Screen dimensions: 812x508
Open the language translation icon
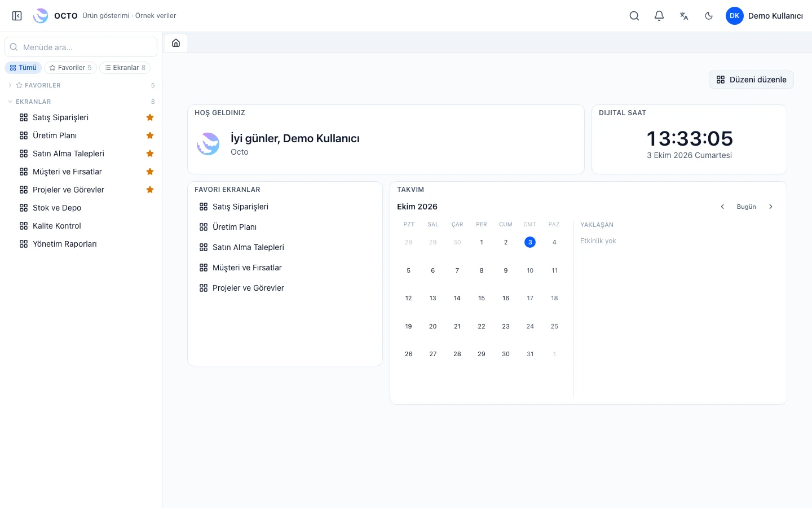(684, 16)
